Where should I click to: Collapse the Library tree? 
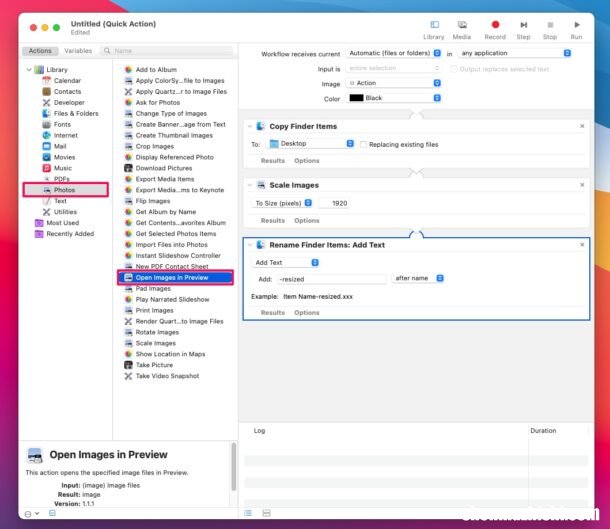pos(29,70)
